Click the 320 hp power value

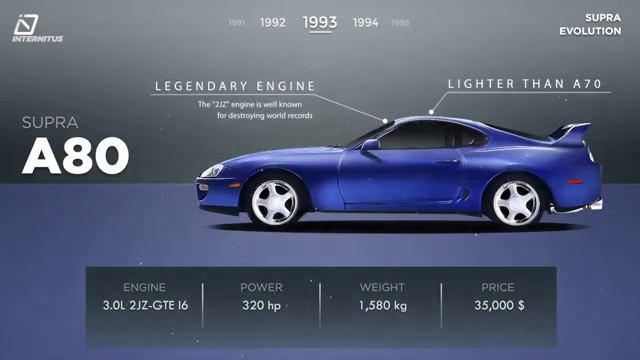[x=262, y=305]
